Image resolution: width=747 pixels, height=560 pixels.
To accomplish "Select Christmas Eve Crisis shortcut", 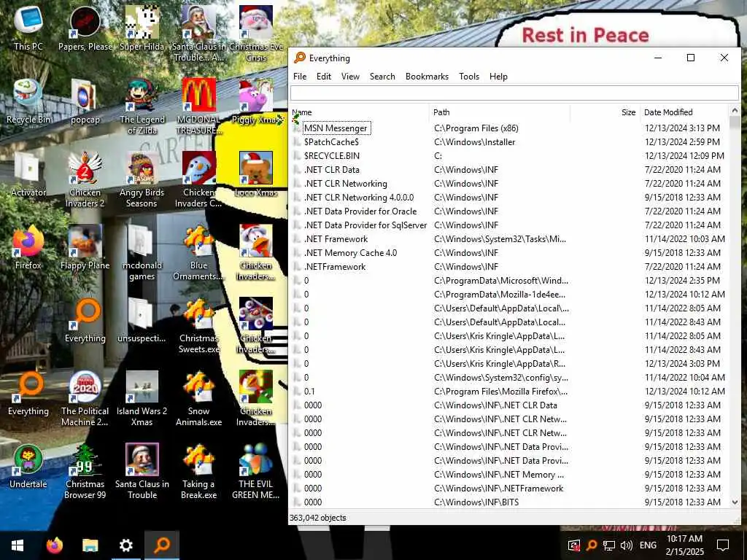I will coord(256,34).
